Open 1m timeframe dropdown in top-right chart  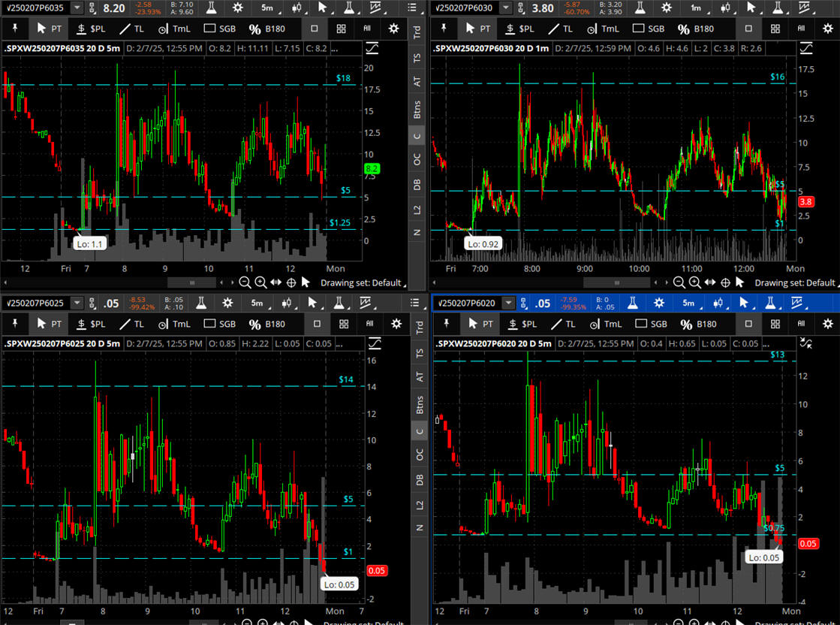click(x=697, y=8)
